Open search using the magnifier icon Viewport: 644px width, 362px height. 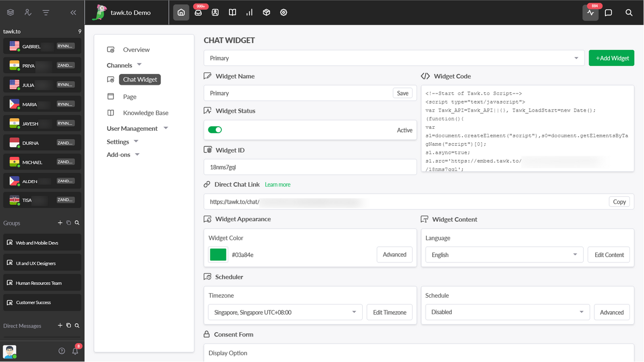(x=628, y=13)
